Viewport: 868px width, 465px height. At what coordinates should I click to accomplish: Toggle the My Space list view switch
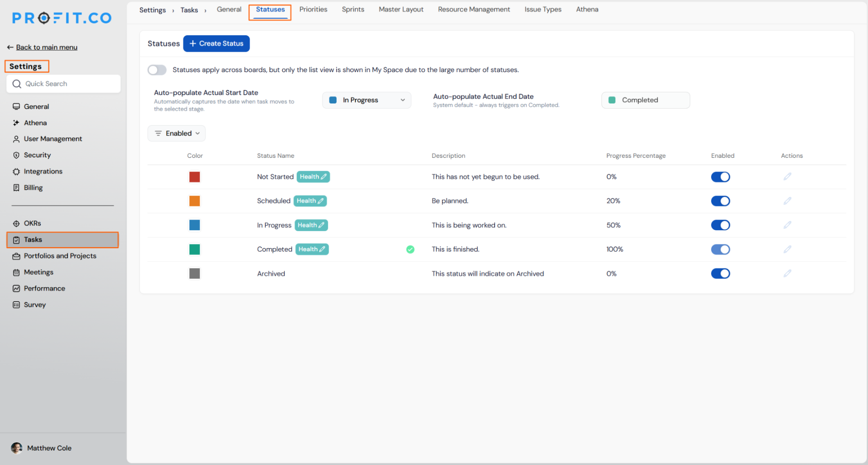157,70
